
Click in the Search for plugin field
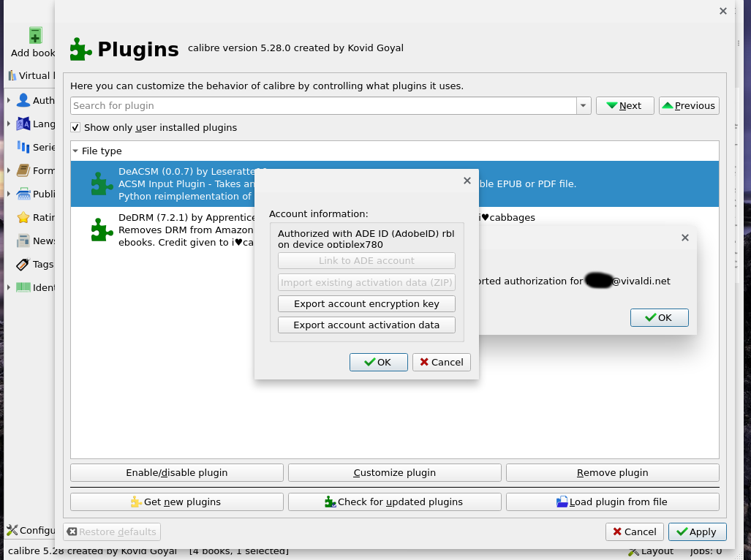(x=323, y=106)
